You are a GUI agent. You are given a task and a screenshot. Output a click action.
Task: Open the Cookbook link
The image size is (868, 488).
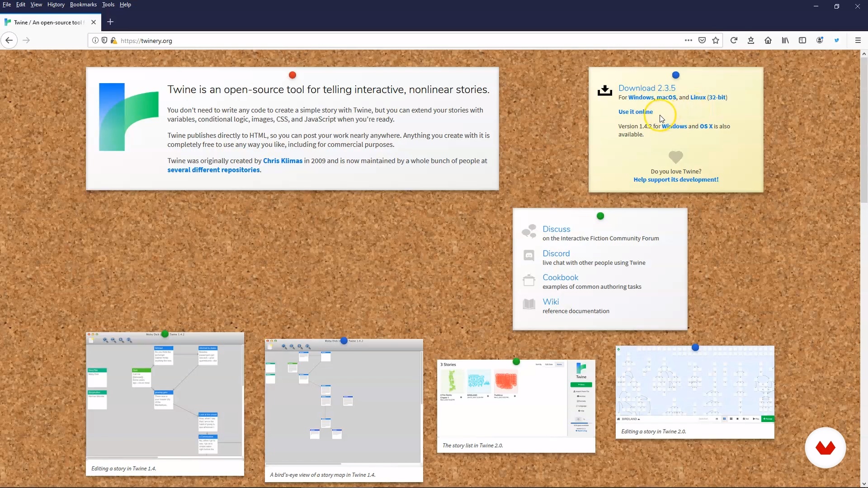click(560, 277)
